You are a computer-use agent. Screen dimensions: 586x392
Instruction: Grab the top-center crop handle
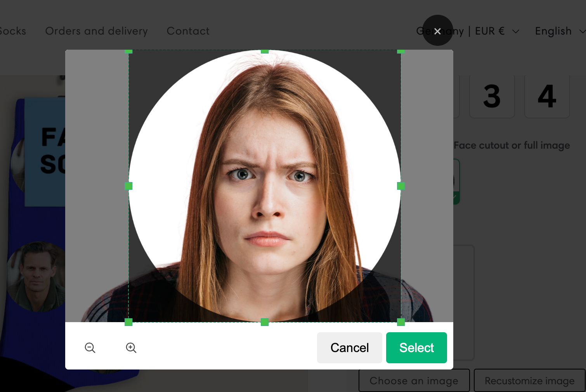click(265, 51)
